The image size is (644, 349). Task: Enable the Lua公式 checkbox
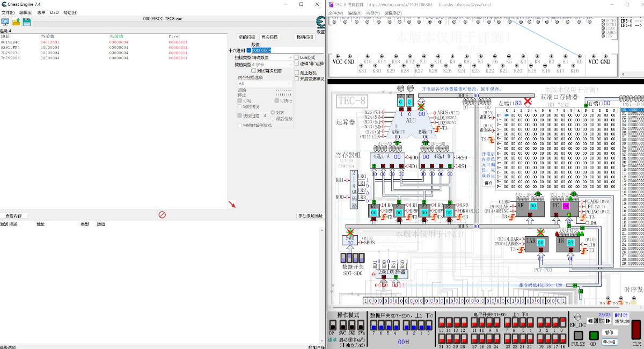[297, 57]
